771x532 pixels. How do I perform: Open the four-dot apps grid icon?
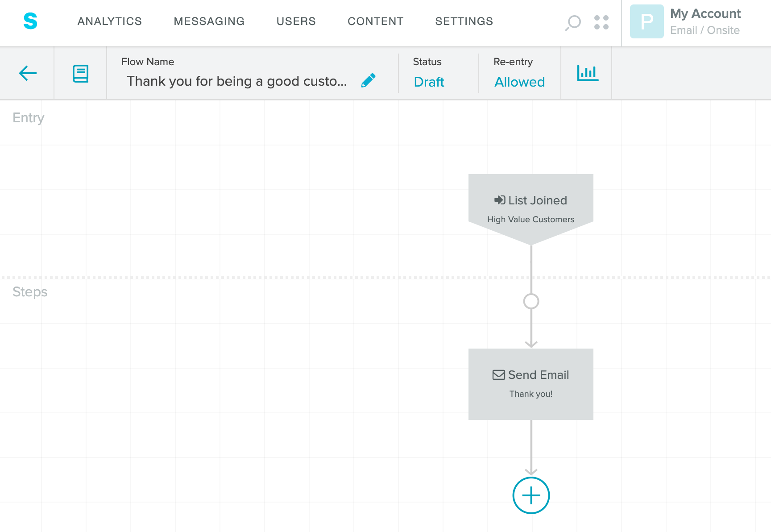tap(601, 22)
